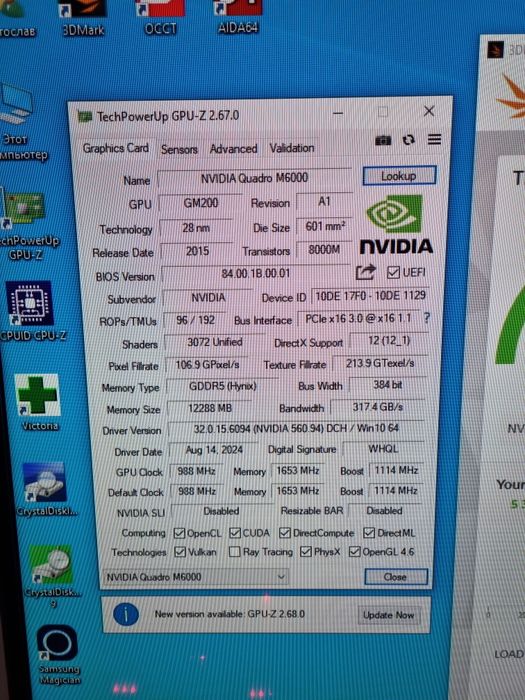Open the 3DMark desktop shortcut

click(x=83, y=18)
